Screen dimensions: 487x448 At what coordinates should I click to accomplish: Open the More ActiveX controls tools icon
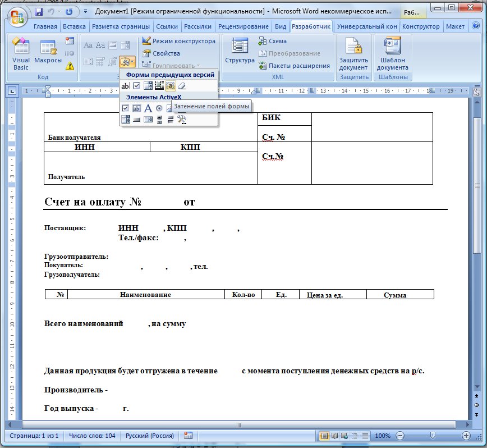182,119
